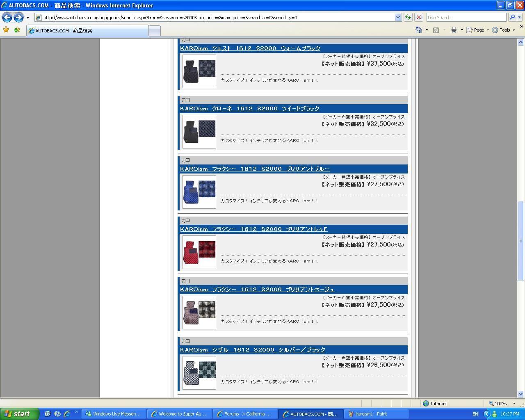Click the browser Forward arrow button
This screenshot has width=525, height=420.
[x=18, y=17]
